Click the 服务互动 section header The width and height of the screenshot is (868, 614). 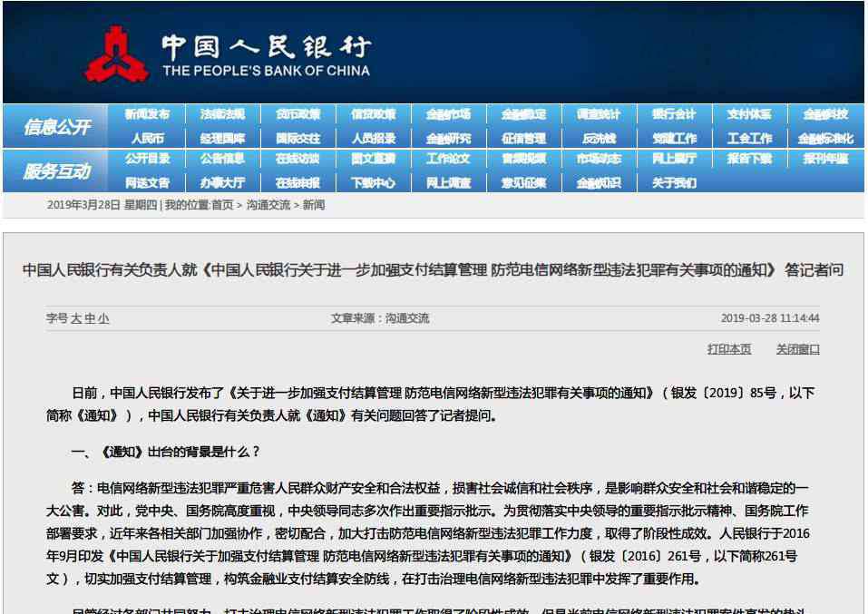coord(57,171)
